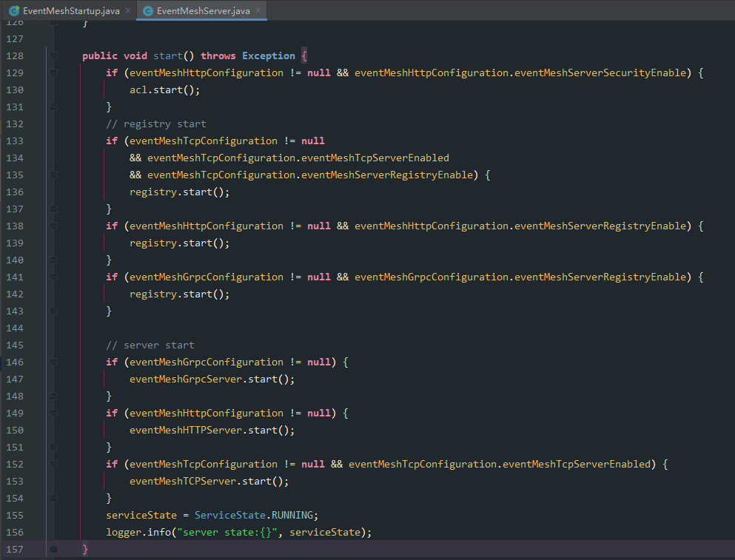Click 'eventMeshTcpServerEnabled' on line 134
This screenshot has width=735, height=560.
[x=375, y=158]
